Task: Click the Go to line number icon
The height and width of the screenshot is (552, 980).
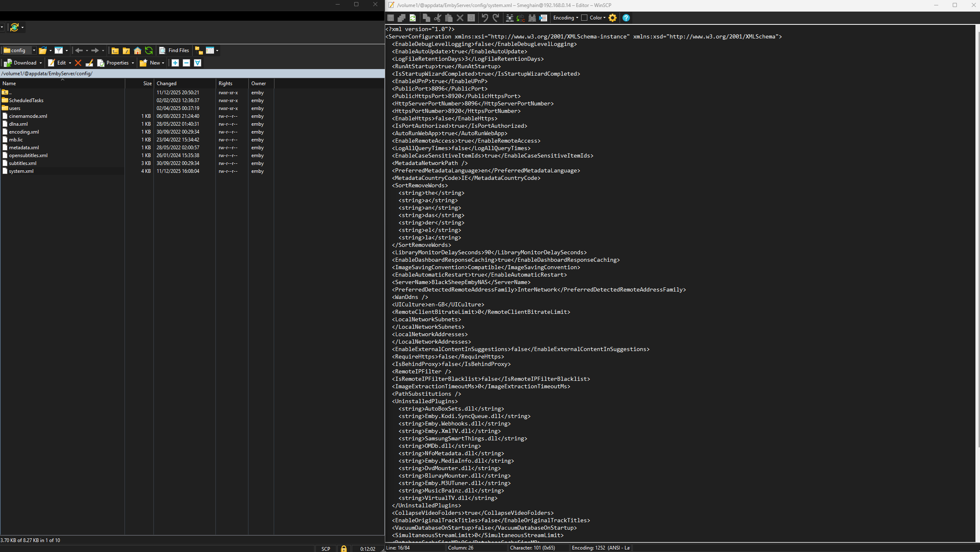Action: click(543, 18)
